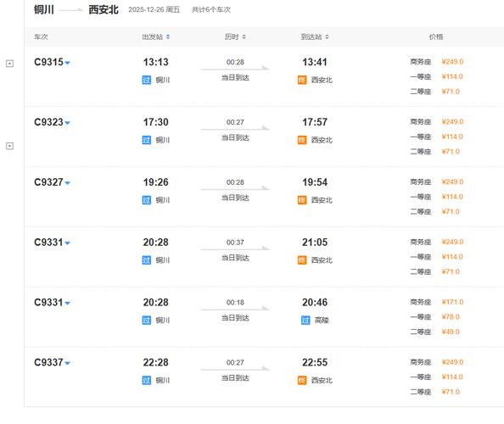
Task: Click the sort arrows icon beside 出发站
Action: pyautogui.click(x=168, y=37)
